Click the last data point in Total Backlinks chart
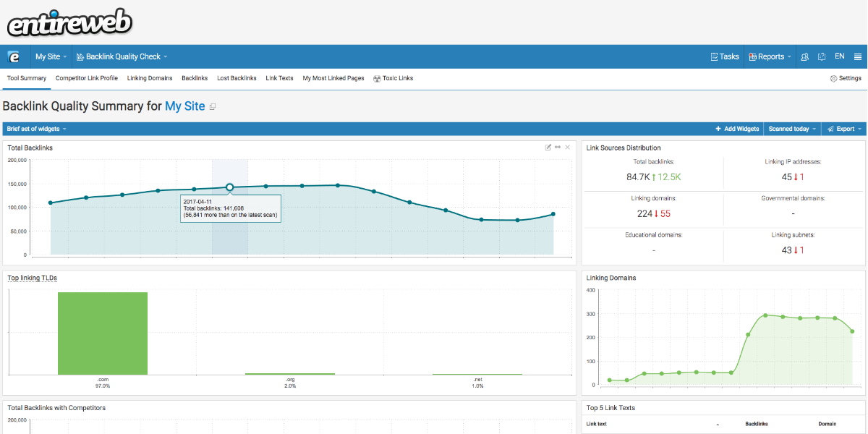 coord(553,214)
